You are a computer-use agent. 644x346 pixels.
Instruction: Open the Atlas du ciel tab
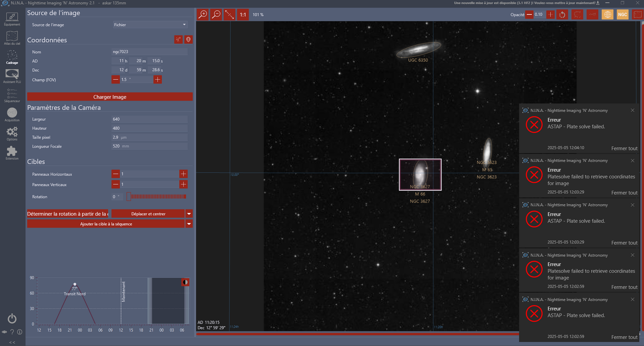pyautogui.click(x=12, y=38)
